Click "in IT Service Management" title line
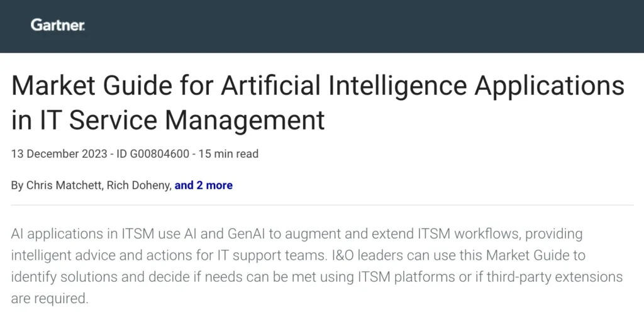This screenshot has width=644, height=327. tap(168, 119)
